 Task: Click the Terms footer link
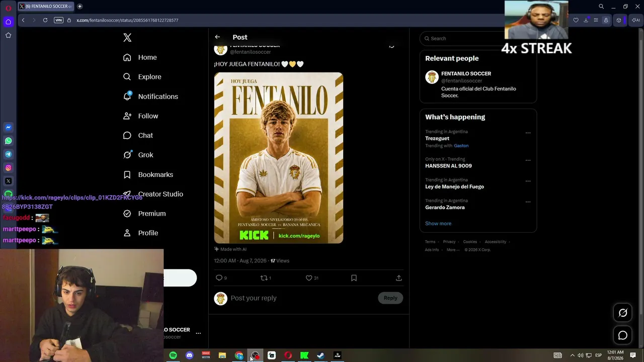430,242
